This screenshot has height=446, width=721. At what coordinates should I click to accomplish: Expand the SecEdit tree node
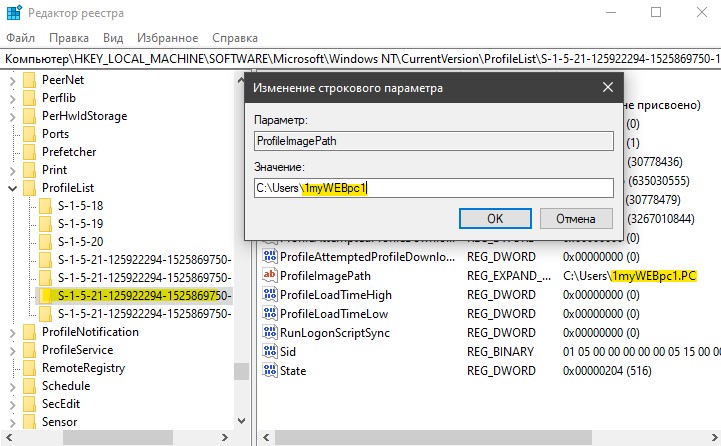pos(12,405)
